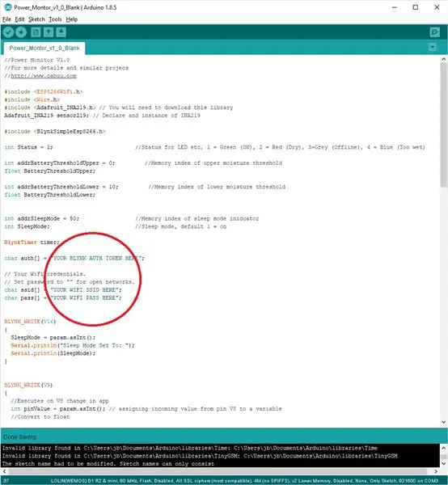This screenshot has height=485, width=448.
Task: Open the Sketch menu
Action: (x=36, y=19)
